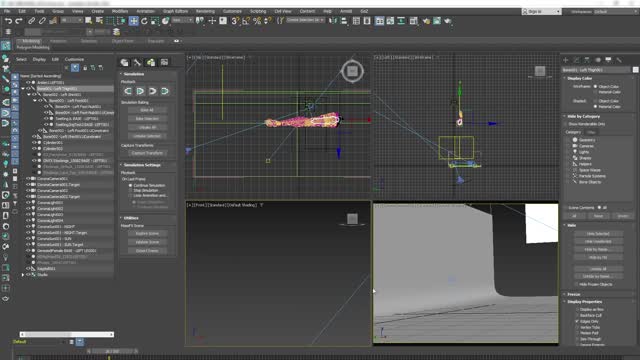Open the Utilities command panel tab
Image resolution: width=640 pixels, height=360 pixels.
[x=619, y=60]
